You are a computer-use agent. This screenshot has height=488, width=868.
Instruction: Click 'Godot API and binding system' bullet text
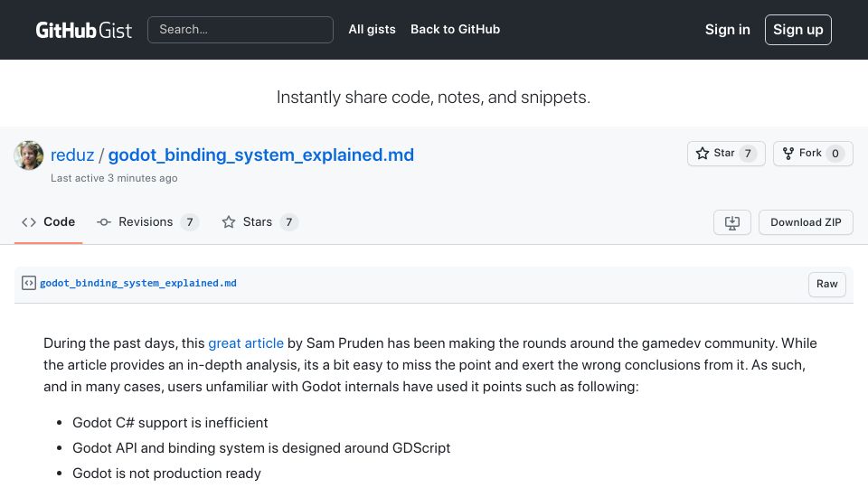pos(261,448)
